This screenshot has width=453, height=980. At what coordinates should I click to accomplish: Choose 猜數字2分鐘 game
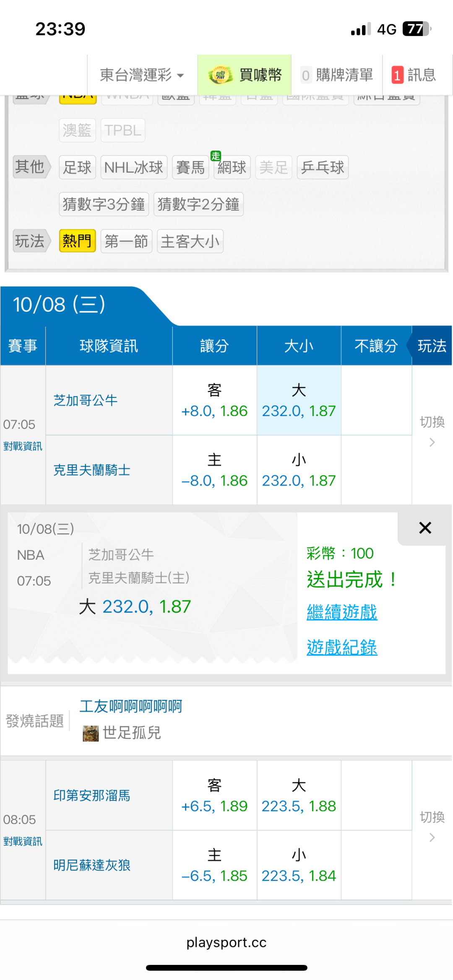coord(198,204)
